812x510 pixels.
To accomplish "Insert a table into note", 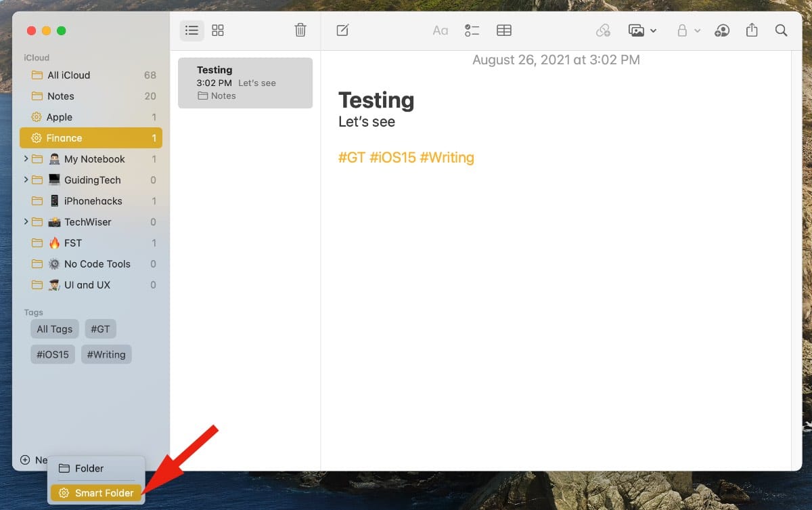I will pos(504,30).
